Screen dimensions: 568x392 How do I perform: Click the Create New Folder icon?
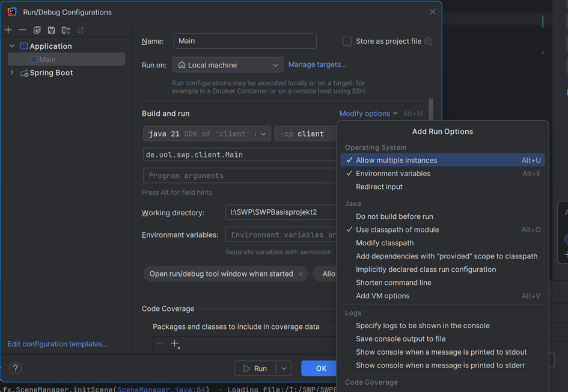click(x=66, y=30)
